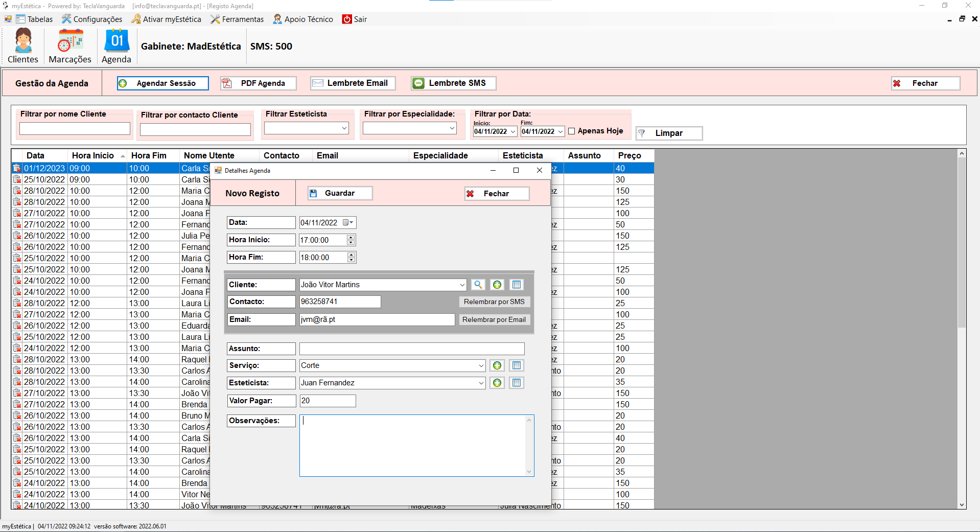Screen dimensions: 980x532
Task: Add new service with green plus icon
Action: [x=497, y=365]
